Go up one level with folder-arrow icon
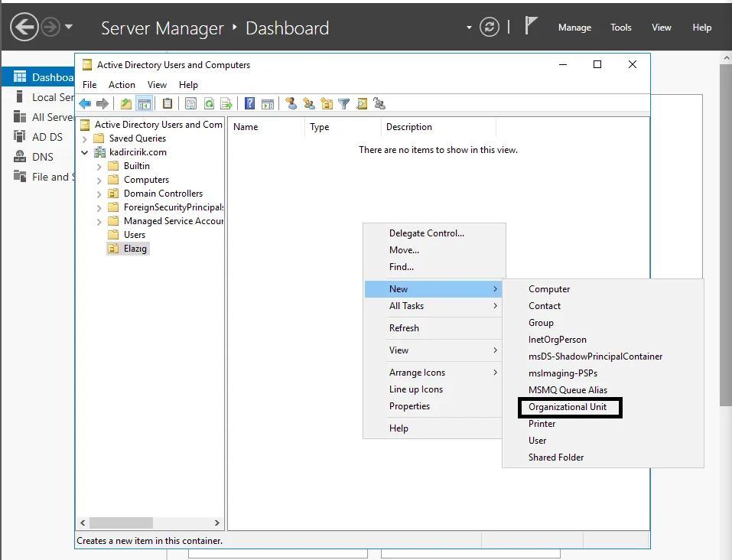Image resolution: width=732 pixels, height=560 pixels. click(126, 104)
